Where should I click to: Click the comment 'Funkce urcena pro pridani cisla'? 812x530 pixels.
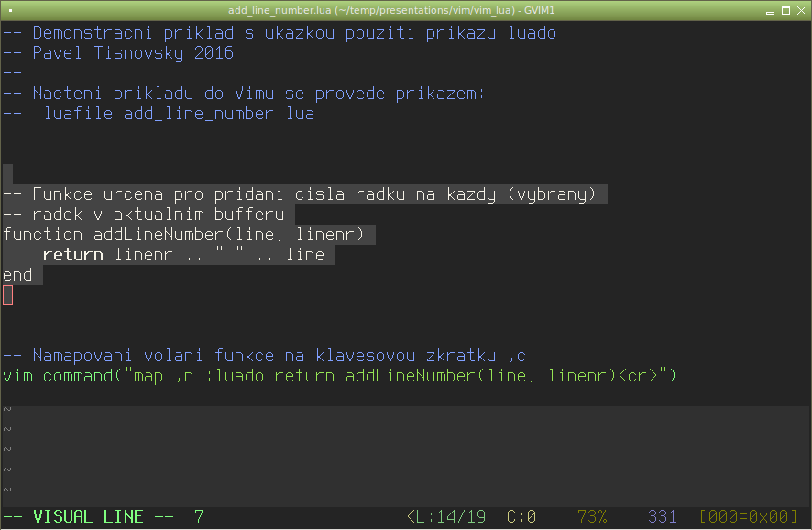(x=300, y=194)
